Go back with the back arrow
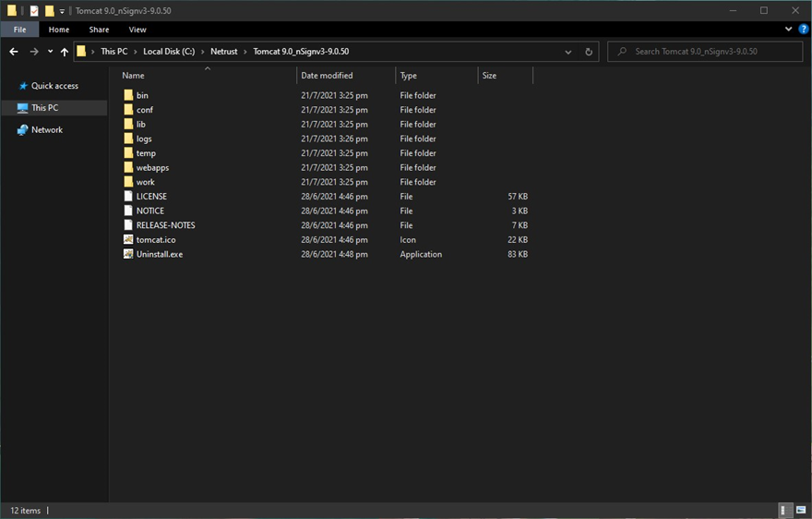This screenshot has height=519, width=812. pyautogui.click(x=14, y=52)
